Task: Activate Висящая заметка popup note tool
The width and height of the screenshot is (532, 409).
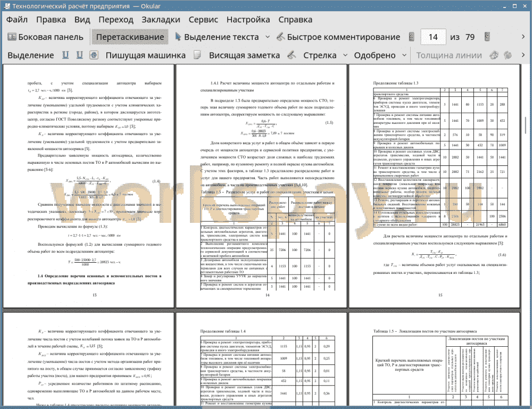Action: [x=244, y=55]
